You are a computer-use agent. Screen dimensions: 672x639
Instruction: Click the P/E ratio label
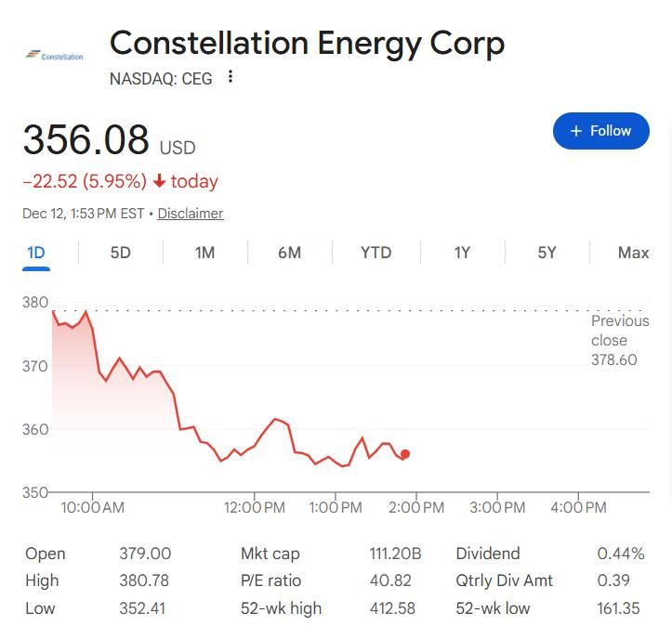click(270, 580)
